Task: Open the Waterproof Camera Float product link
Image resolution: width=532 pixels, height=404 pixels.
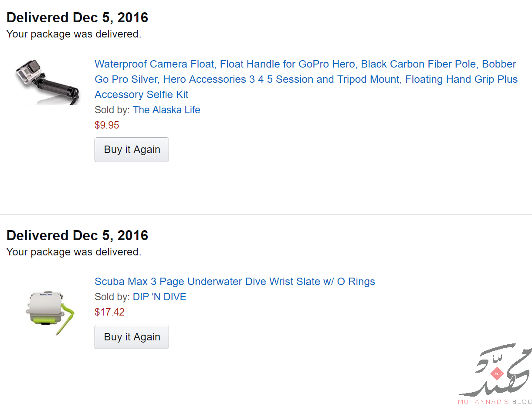Action: (x=306, y=79)
